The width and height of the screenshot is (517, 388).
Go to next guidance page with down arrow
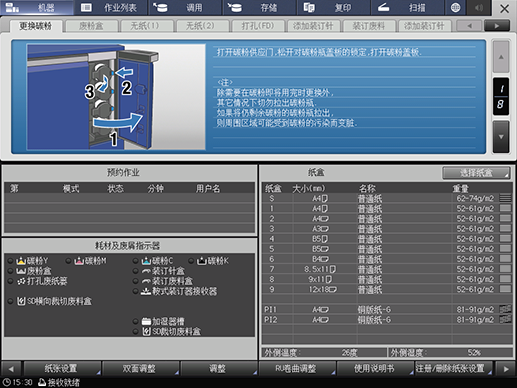point(501,137)
